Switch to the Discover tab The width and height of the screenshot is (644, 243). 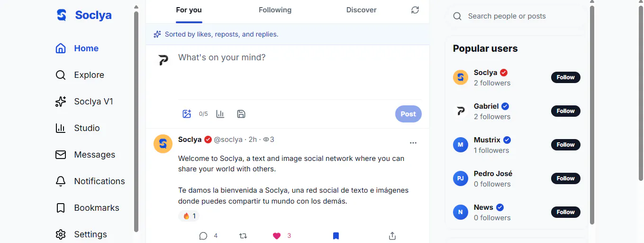point(361,10)
